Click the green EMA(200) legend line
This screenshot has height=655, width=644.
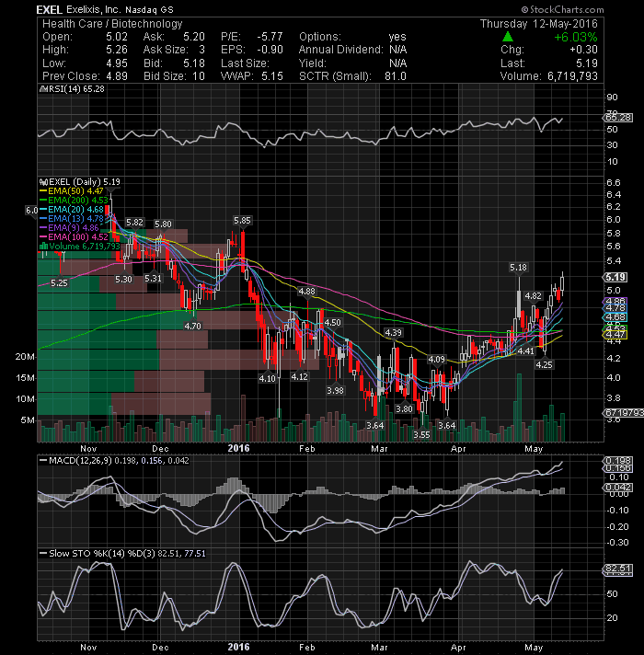pos(43,201)
